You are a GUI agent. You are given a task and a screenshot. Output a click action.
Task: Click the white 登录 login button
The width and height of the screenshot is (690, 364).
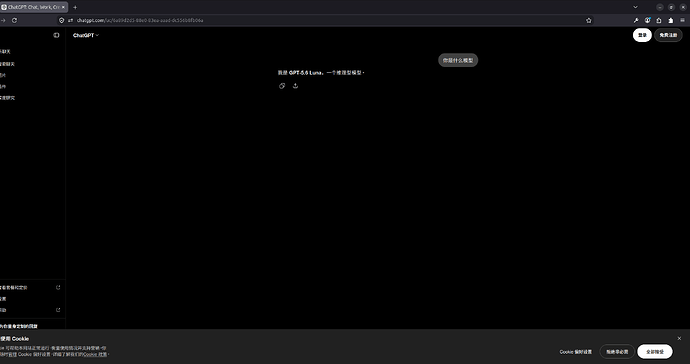[x=642, y=35]
